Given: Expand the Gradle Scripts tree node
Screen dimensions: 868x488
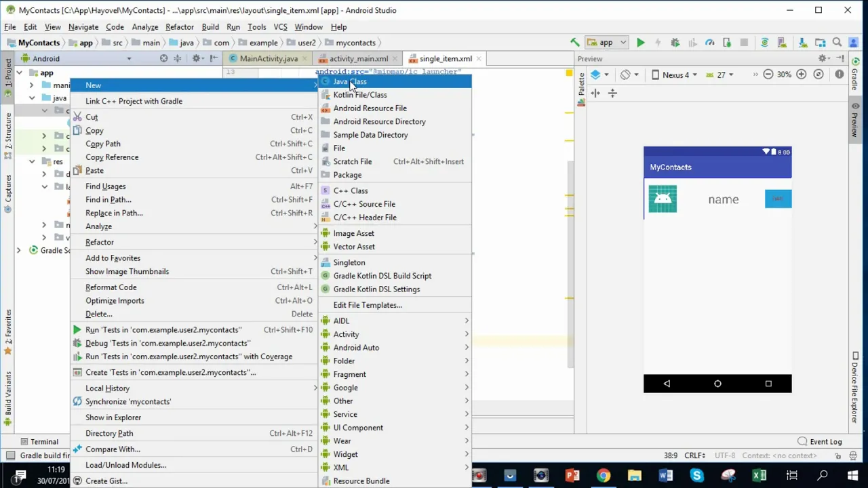Looking at the screenshot, I should click(19, 250).
